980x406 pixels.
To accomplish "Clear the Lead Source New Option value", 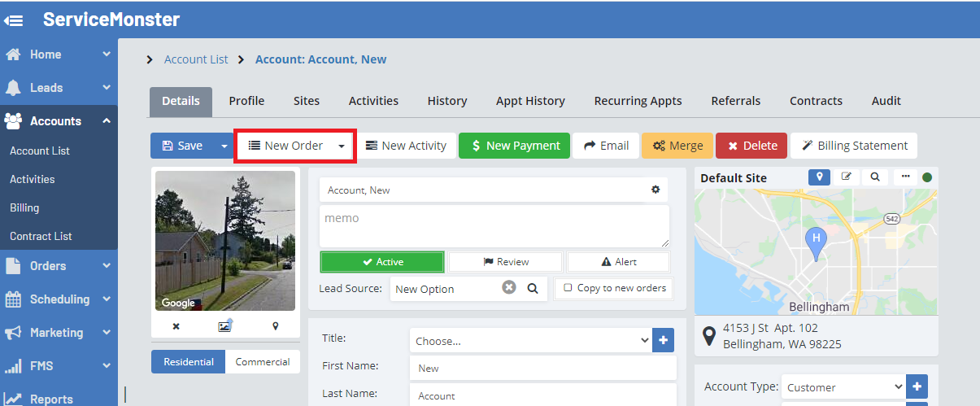I will point(509,287).
